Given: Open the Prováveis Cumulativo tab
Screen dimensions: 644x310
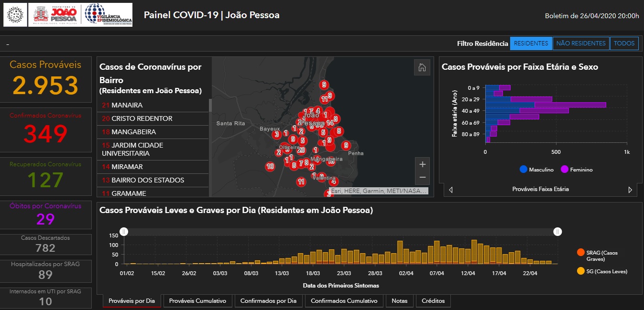Looking at the screenshot, I should [x=197, y=301].
